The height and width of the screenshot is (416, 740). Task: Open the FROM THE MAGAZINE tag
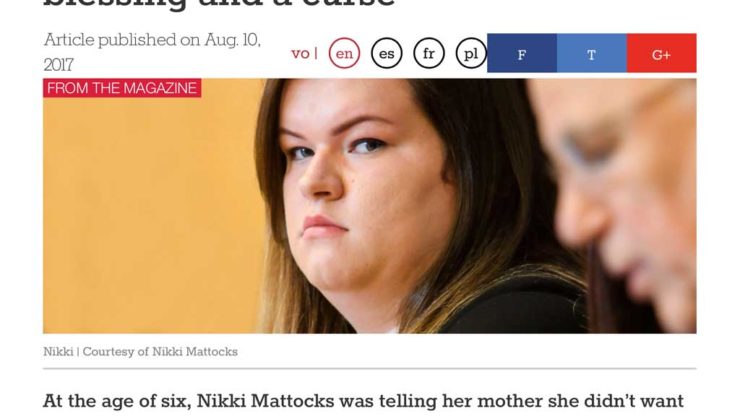pos(122,88)
